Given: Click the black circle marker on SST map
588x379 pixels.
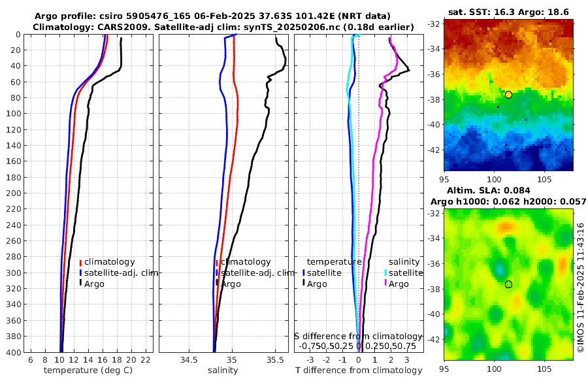Looking at the screenshot, I should [x=508, y=95].
